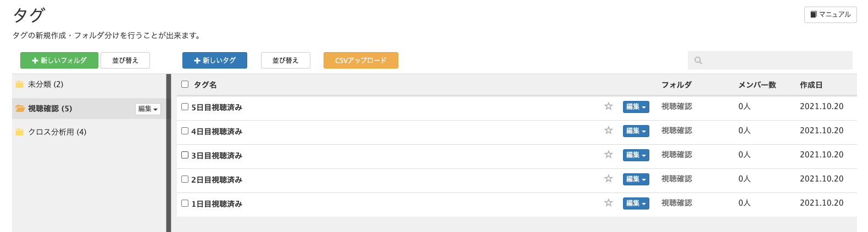Star the 5日目視聴済み tag
The image size is (868, 232).
click(608, 106)
